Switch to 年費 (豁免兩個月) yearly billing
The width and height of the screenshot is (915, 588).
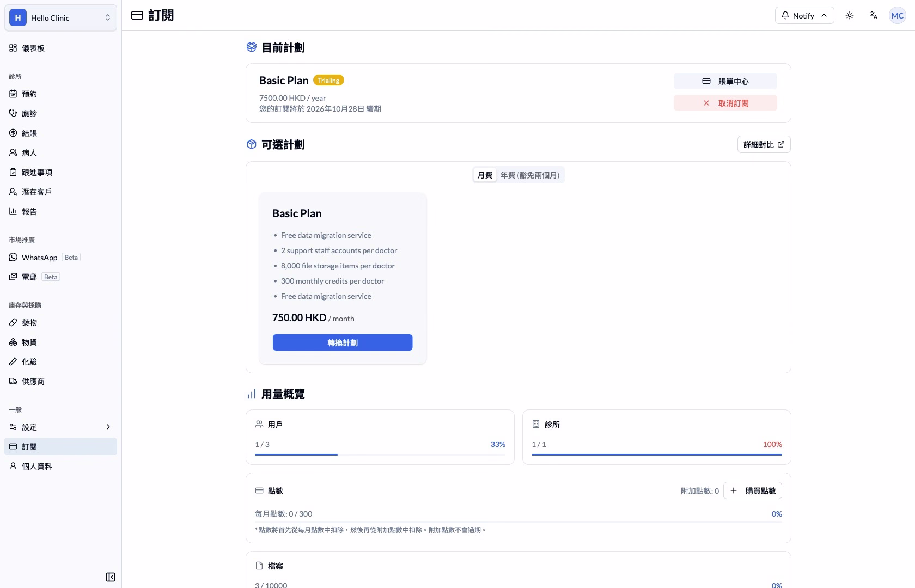(530, 175)
